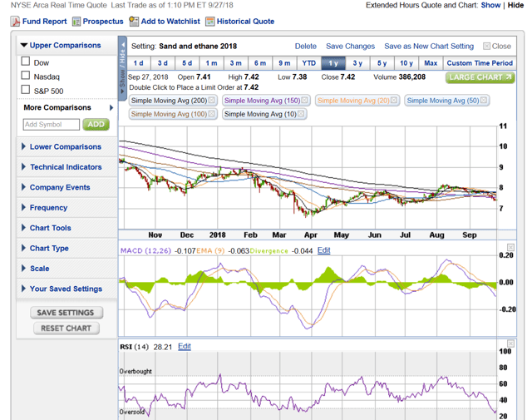Click the Simple Moving Avg (200) label
The width and height of the screenshot is (532, 420).
click(169, 101)
